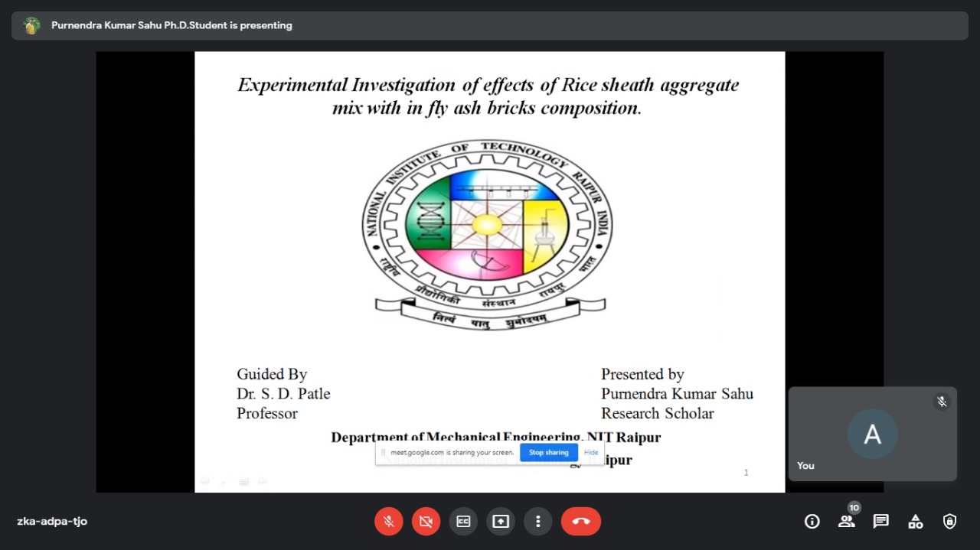The height and width of the screenshot is (550, 980).
Task: Click the drag handle on the sharing notification bar
Action: [x=383, y=452]
